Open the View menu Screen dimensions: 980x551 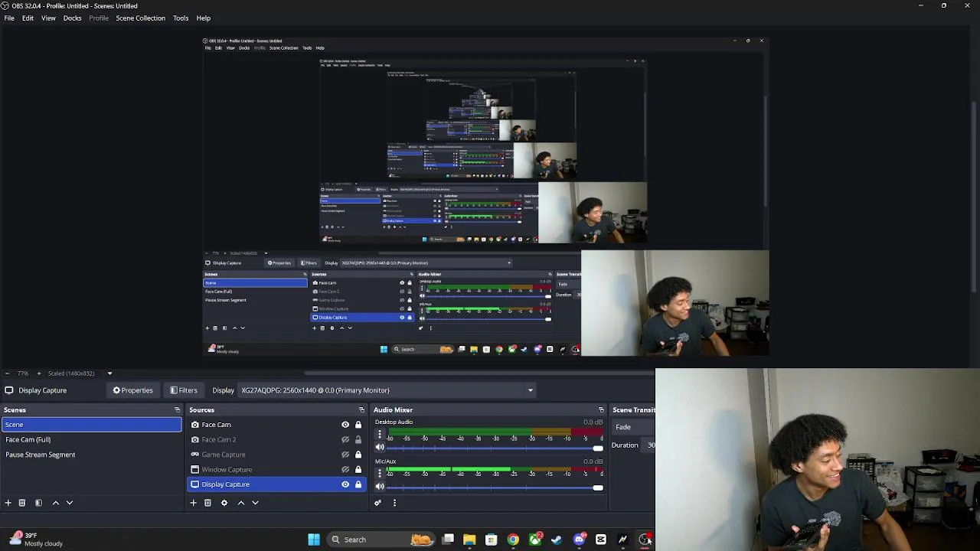click(48, 18)
